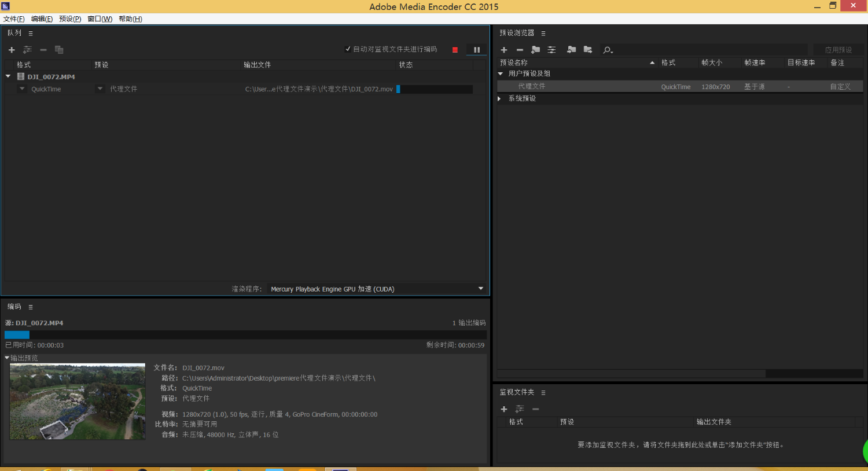Image resolution: width=868 pixels, height=471 pixels.
Task: Click 备注 column header
Action: pos(837,62)
